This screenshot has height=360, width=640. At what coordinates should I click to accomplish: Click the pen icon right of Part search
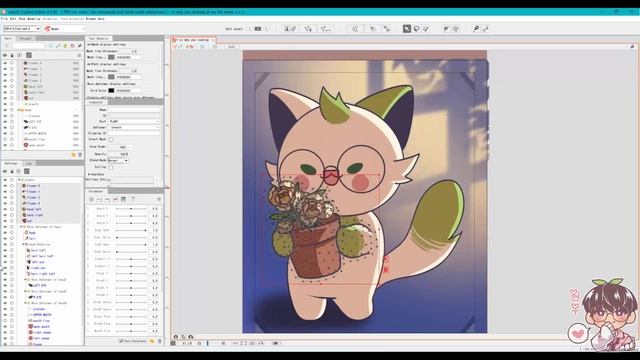[x=80, y=46]
